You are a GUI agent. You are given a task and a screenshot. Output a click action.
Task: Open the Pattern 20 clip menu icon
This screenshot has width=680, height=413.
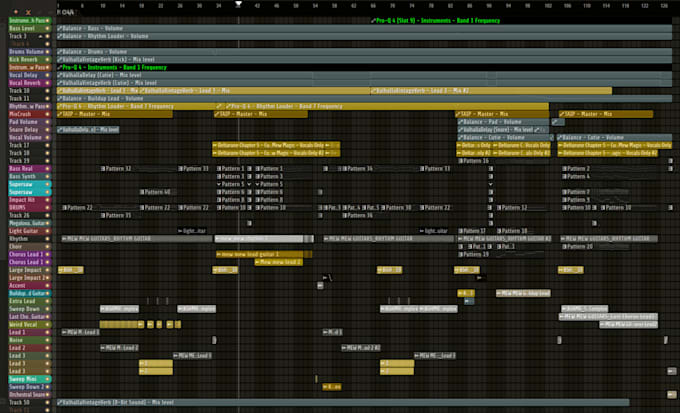(564, 247)
